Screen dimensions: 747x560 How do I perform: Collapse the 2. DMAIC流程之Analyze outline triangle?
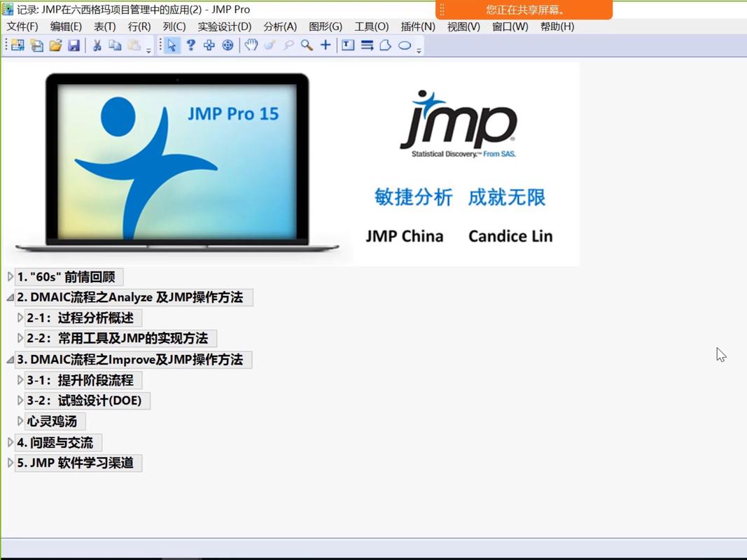(10, 297)
